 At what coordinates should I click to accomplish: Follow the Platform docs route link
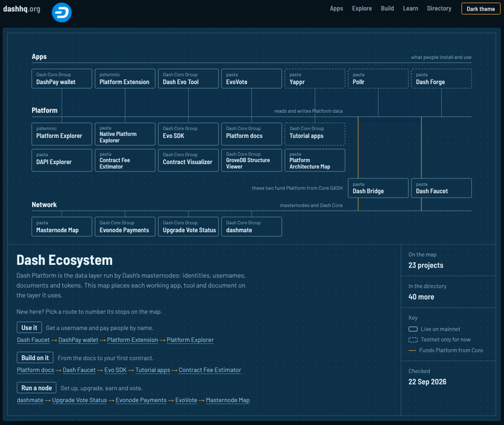click(x=35, y=370)
